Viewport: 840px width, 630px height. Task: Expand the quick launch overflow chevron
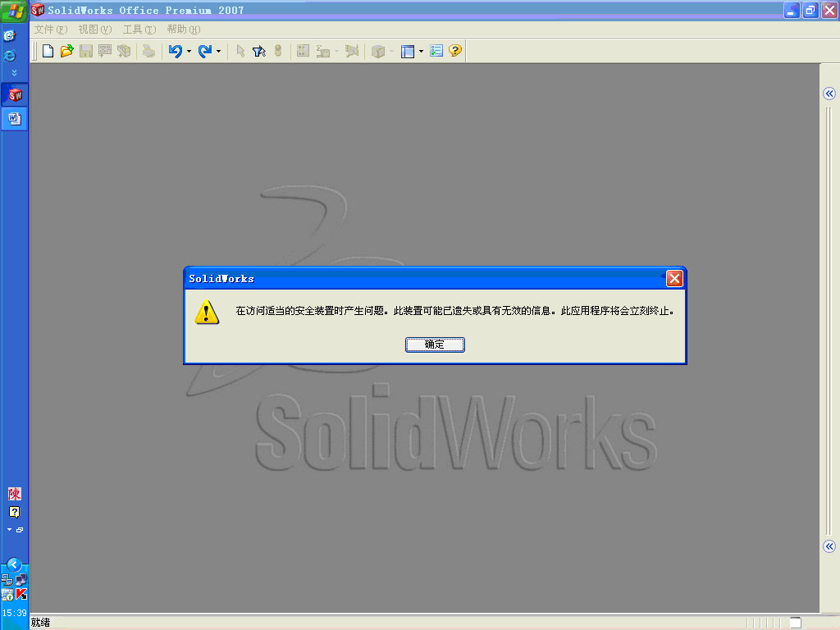14,72
